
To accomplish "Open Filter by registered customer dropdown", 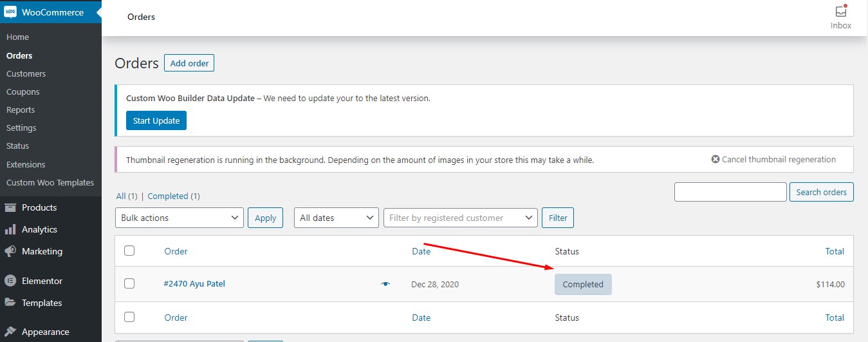I will click(x=461, y=218).
